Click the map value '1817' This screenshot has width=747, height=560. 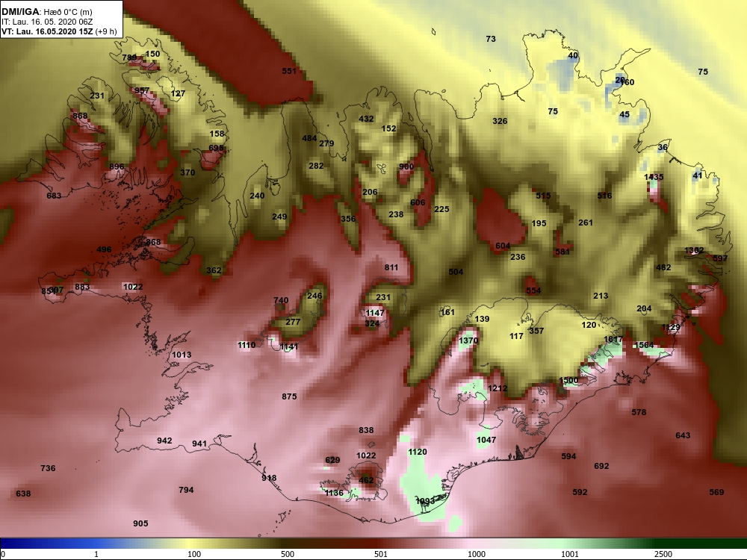(x=613, y=340)
